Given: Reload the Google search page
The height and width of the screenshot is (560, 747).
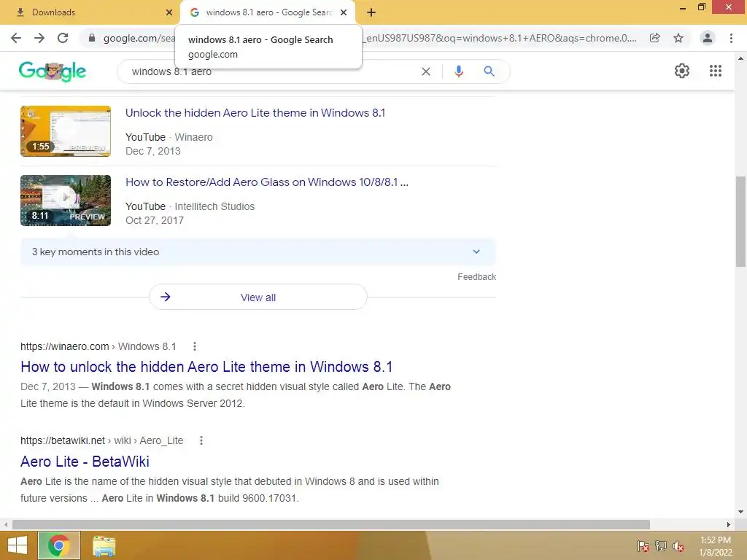Looking at the screenshot, I should pyautogui.click(x=63, y=38).
